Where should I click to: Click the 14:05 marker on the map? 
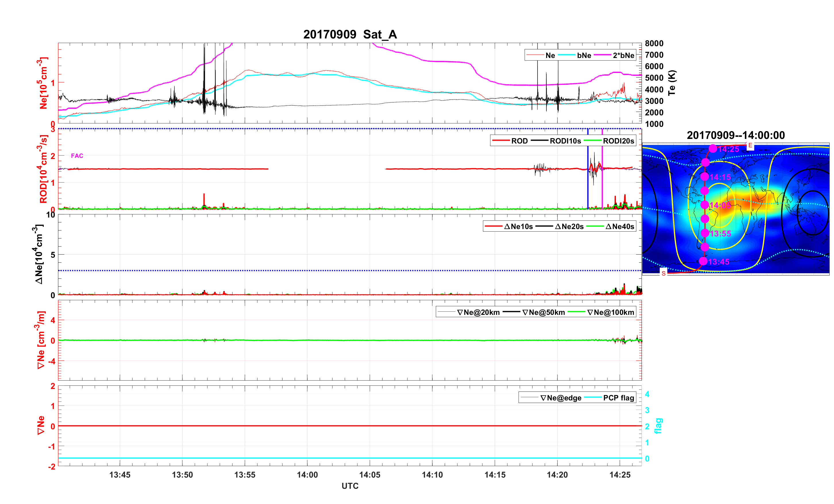pyautogui.click(x=705, y=205)
